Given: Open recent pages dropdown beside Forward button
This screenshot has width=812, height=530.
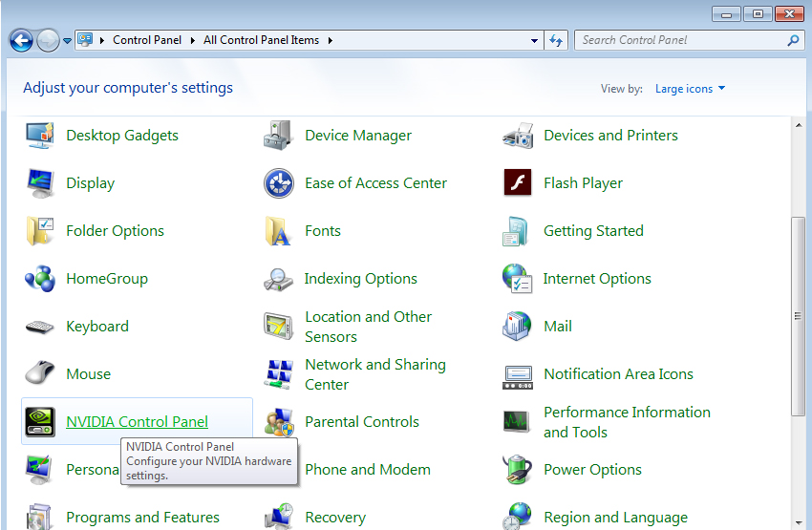Looking at the screenshot, I should tap(67, 40).
